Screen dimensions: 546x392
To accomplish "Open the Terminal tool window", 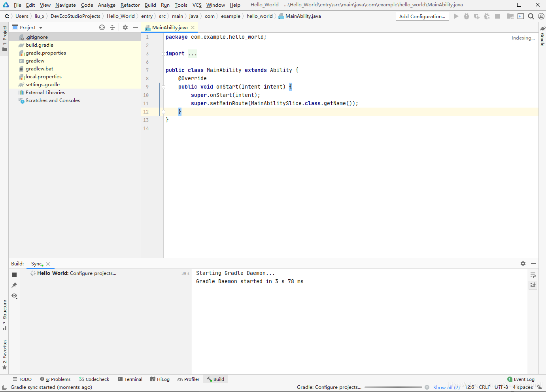I will 130,379.
